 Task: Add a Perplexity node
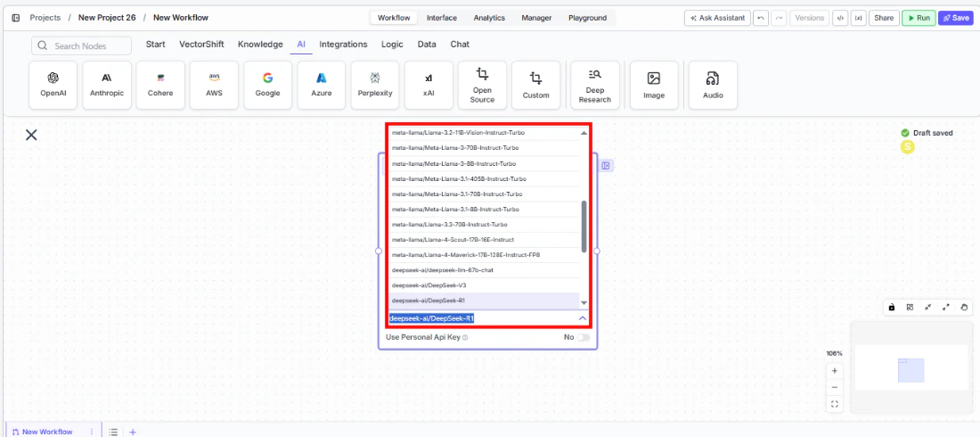tap(375, 85)
